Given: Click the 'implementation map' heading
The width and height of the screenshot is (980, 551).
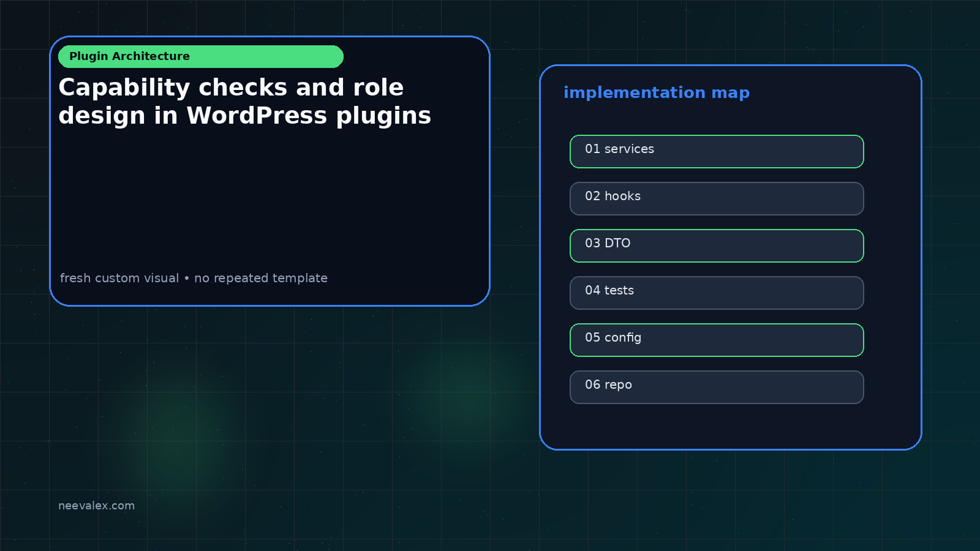Looking at the screenshot, I should pos(657,92).
